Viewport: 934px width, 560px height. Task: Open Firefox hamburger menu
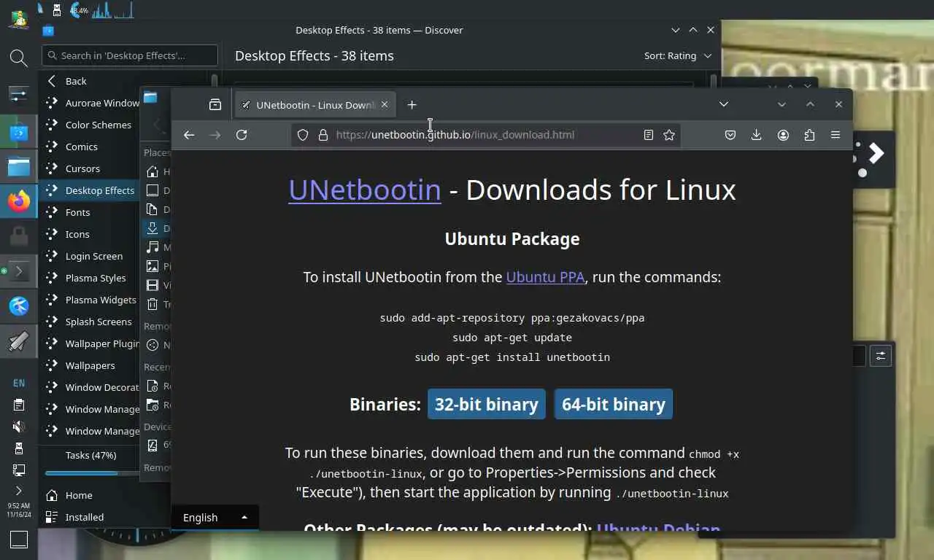coord(835,135)
